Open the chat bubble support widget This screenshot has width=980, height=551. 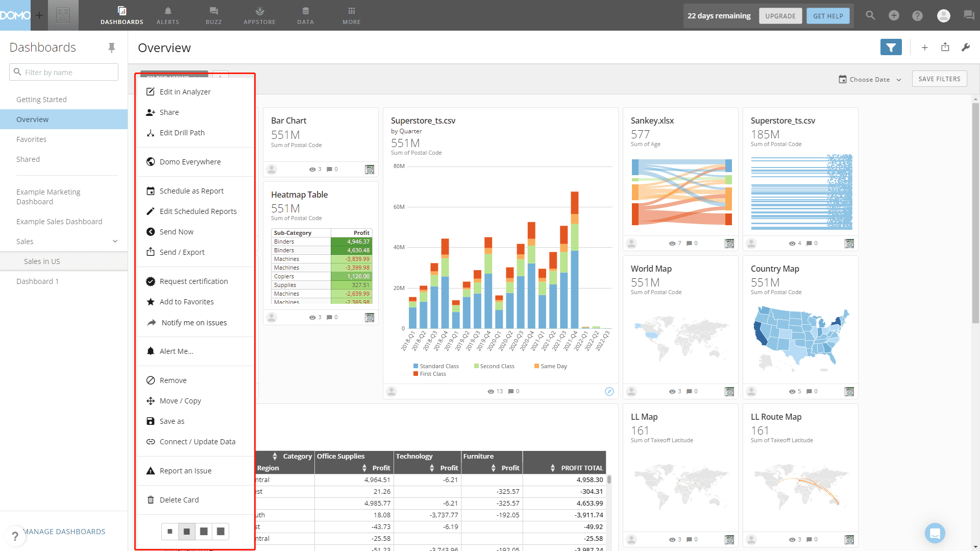tap(935, 534)
